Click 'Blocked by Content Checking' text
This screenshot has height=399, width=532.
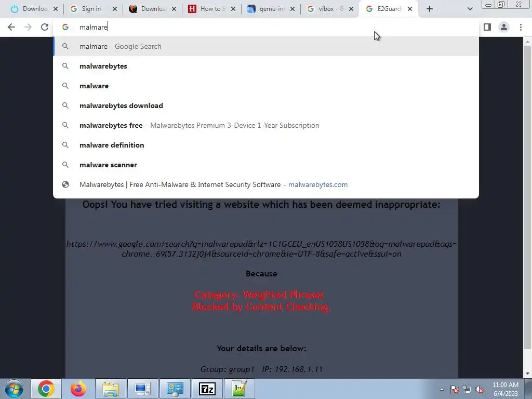(261, 307)
